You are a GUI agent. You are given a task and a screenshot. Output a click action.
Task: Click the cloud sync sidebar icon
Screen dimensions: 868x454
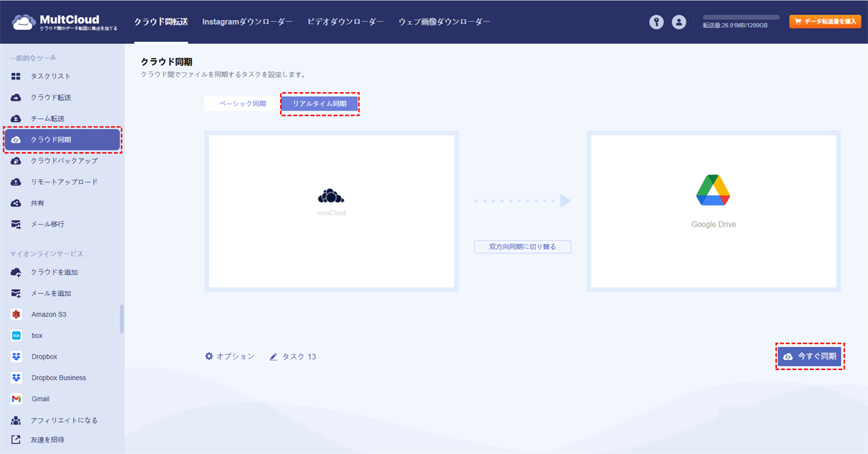pyautogui.click(x=16, y=140)
